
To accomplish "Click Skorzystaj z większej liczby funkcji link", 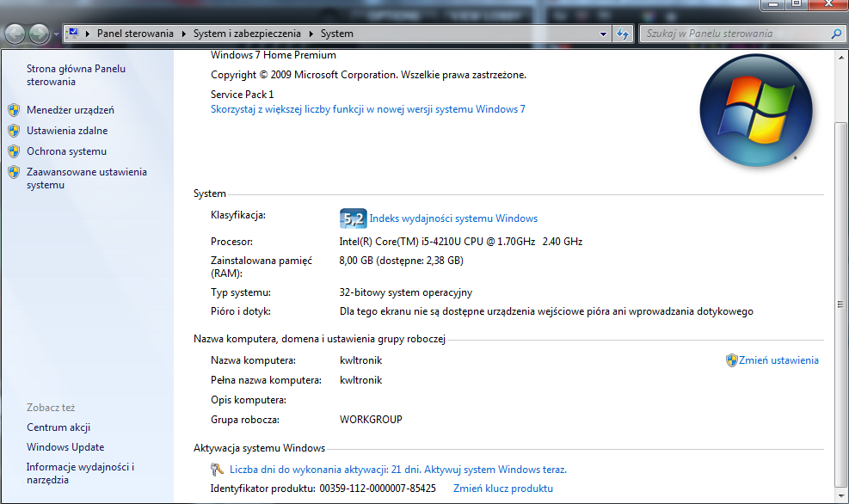I will point(367,109).
